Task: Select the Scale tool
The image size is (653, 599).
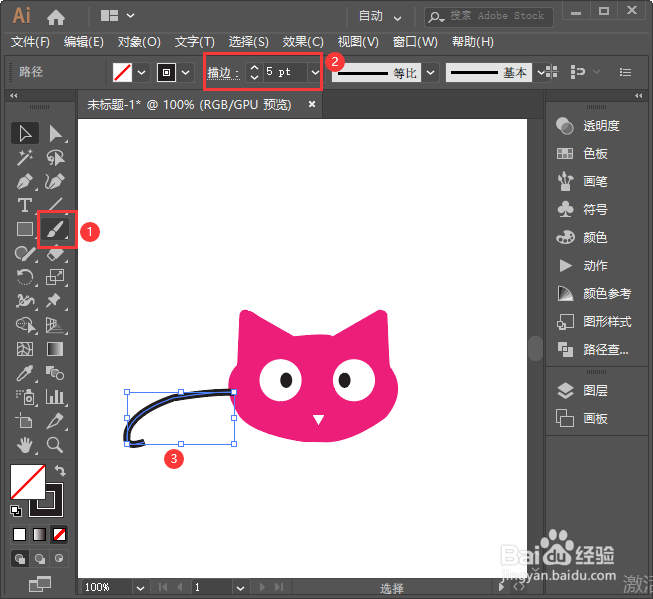Action: 55,277
